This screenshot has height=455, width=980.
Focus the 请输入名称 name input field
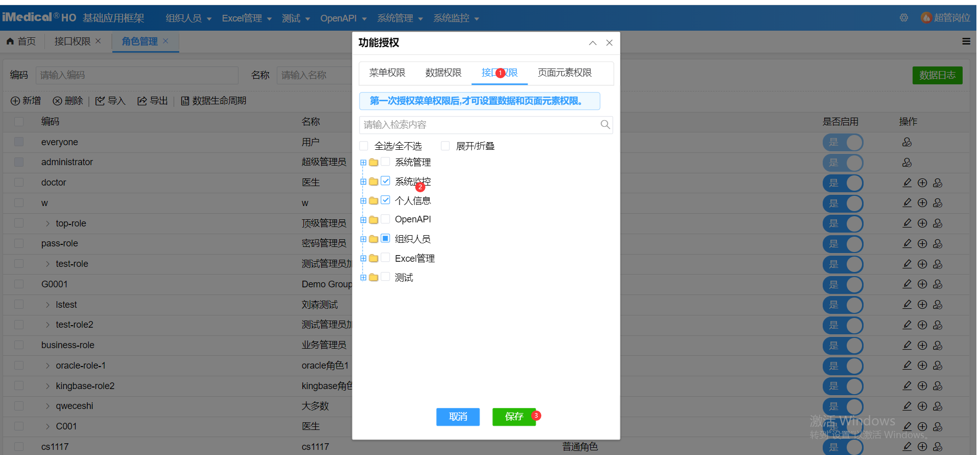[x=315, y=75]
